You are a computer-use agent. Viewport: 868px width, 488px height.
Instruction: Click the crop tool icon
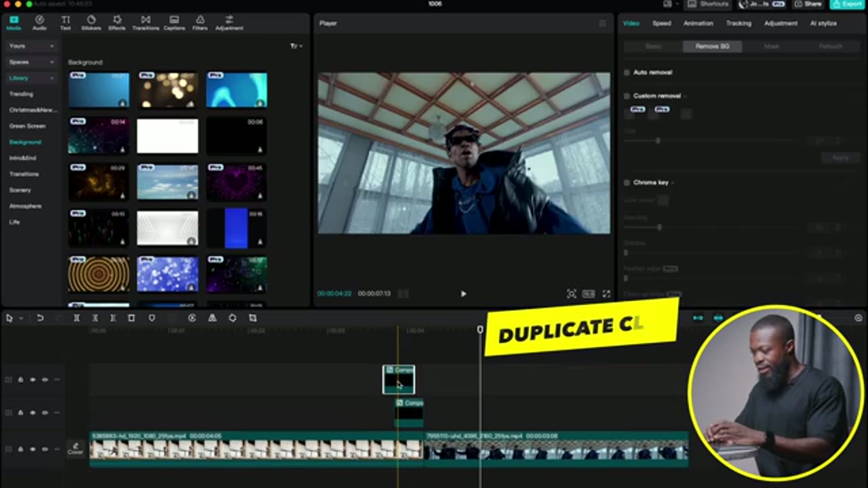[253, 318]
